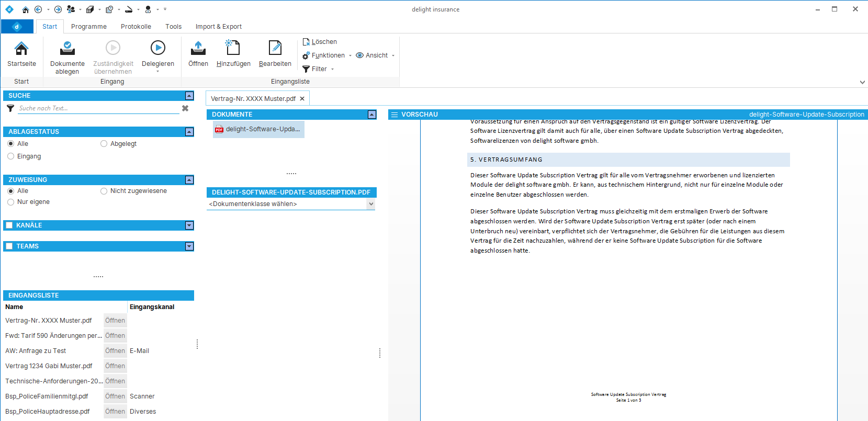This screenshot has height=421, width=868.
Task: Click the Startseite home icon
Action: 21,49
